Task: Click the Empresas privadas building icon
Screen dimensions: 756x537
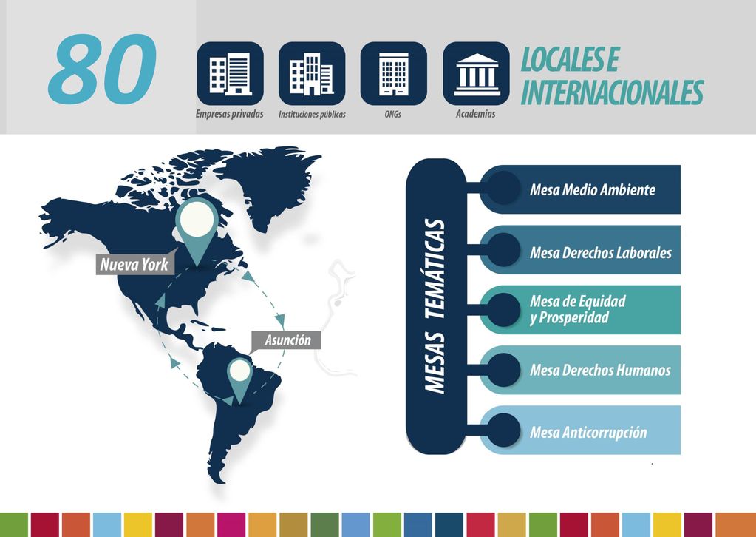Action: [230, 73]
